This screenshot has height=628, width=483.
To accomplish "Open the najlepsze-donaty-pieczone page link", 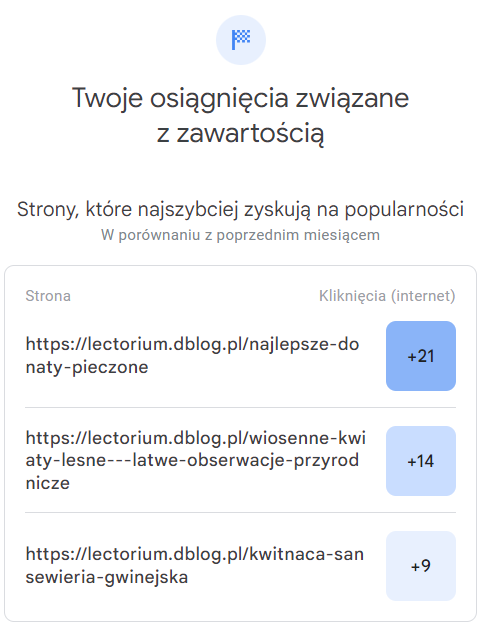I will point(192,356).
